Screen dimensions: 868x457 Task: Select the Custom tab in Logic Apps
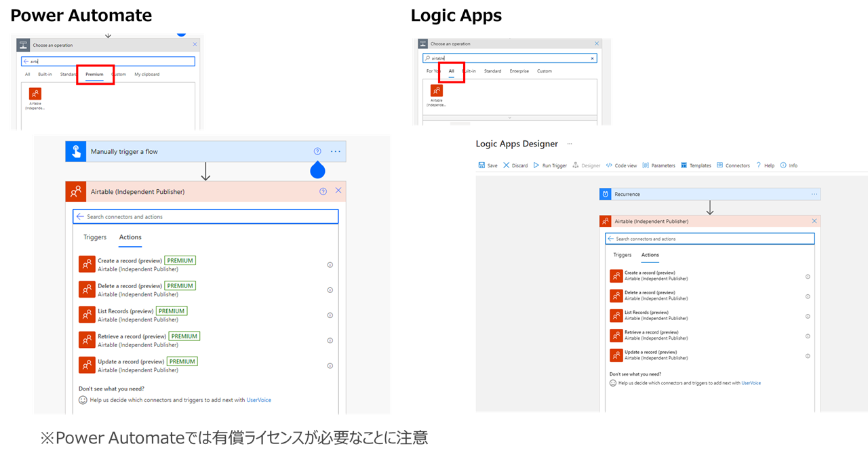click(x=545, y=71)
